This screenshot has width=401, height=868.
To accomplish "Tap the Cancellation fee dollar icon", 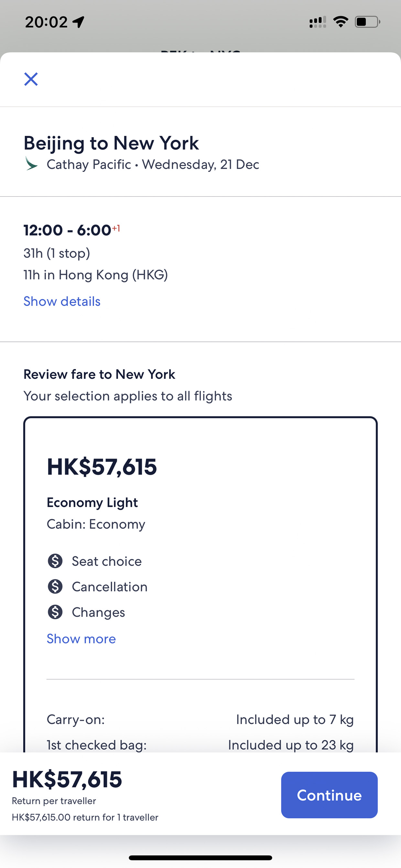I will 55,587.
